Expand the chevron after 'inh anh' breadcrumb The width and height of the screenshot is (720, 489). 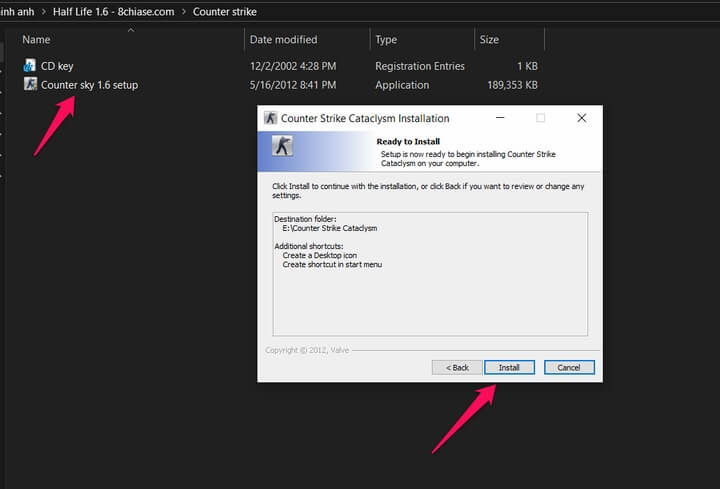tap(44, 11)
